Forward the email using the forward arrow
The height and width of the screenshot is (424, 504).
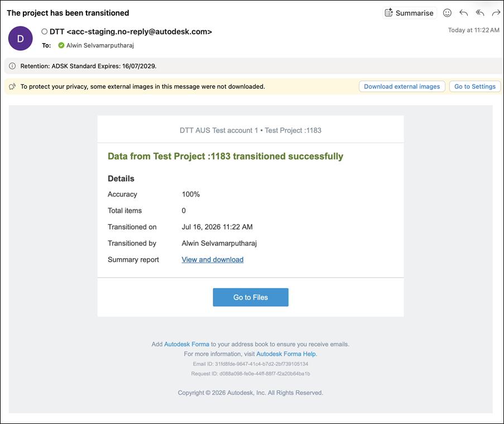496,13
